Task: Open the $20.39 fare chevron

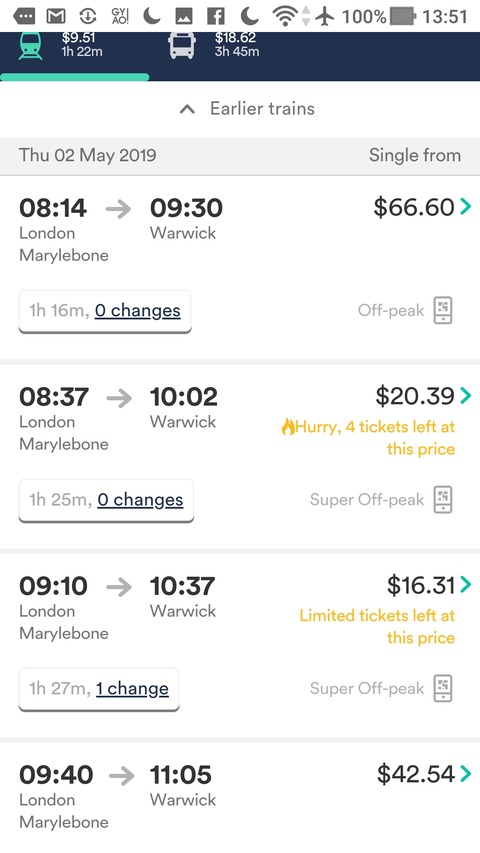Action: (466, 395)
